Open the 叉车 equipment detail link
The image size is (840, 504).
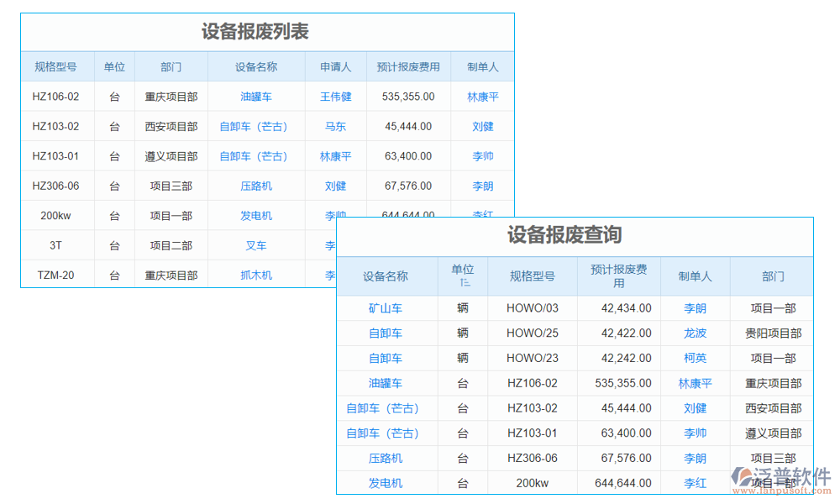click(x=255, y=245)
